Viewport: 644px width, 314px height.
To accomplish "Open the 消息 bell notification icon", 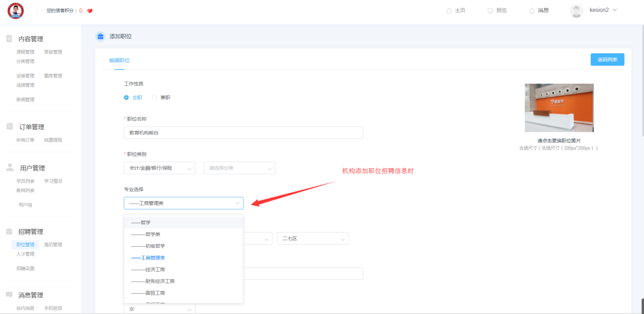I will tap(532, 11).
